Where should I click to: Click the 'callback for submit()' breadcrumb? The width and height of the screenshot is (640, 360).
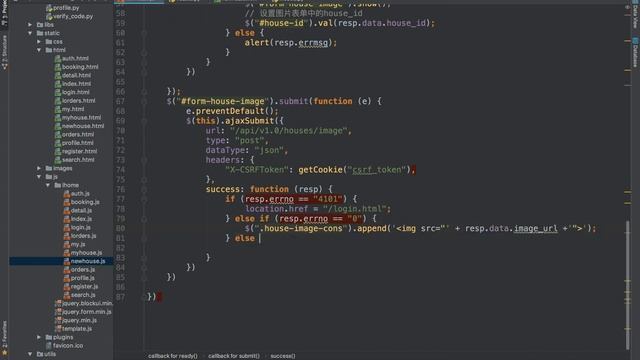(x=234, y=356)
